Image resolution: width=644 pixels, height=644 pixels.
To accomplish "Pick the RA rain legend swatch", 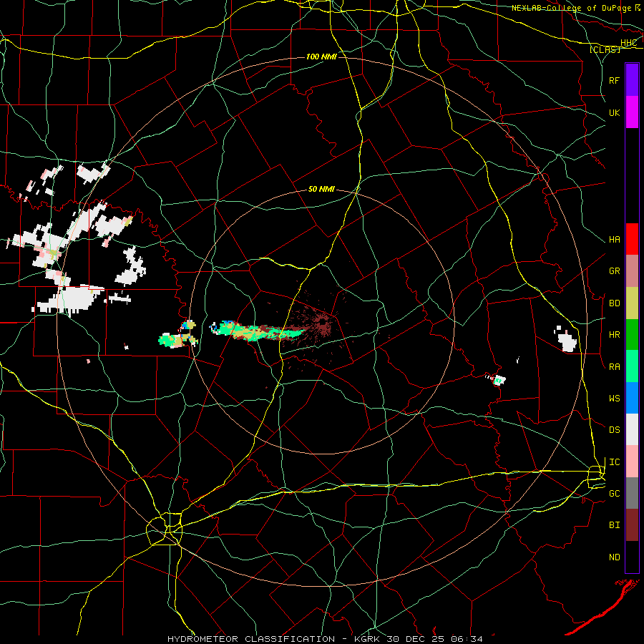I will pyautogui.click(x=632, y=366).
